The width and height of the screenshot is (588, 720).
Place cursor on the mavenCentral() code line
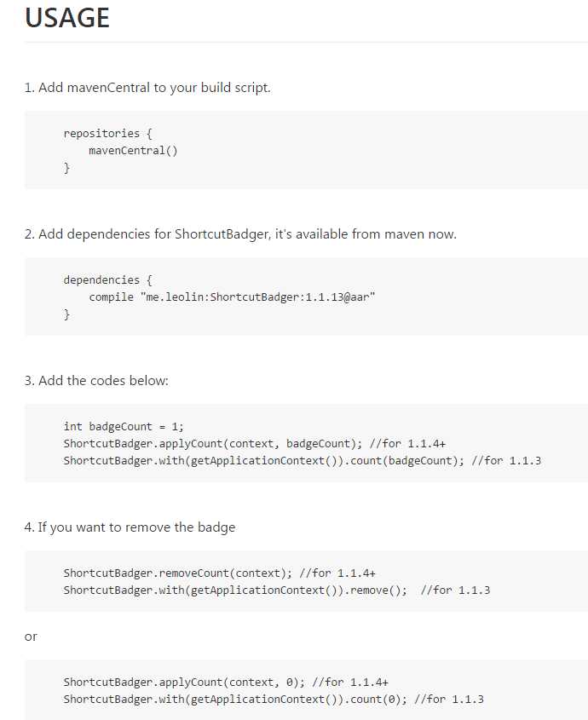133,151
